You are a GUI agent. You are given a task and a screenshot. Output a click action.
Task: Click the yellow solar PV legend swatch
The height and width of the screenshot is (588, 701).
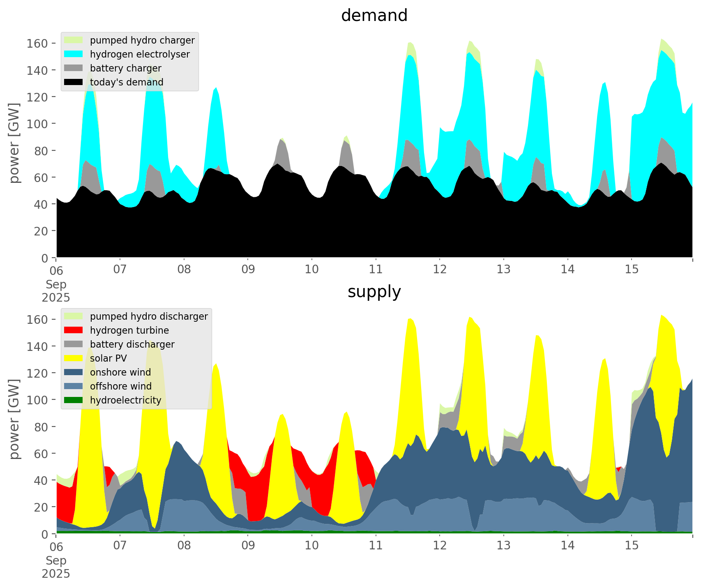tap(74, 358)
